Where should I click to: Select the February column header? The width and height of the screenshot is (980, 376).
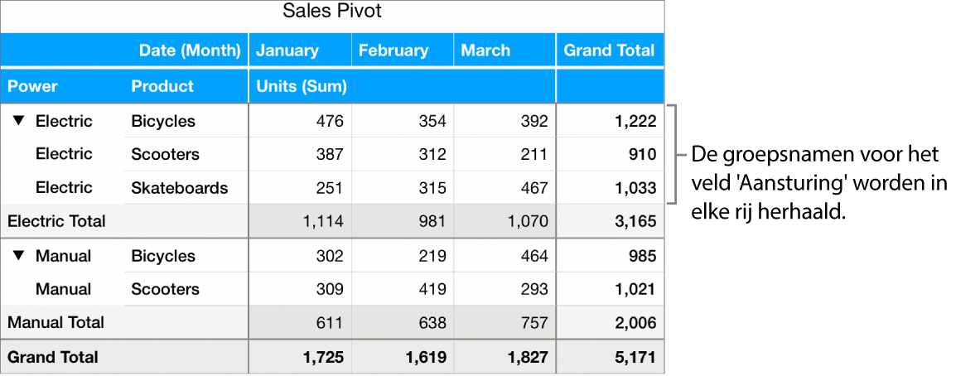[393, 51]
